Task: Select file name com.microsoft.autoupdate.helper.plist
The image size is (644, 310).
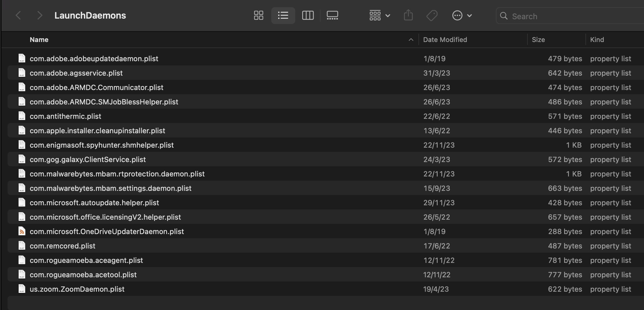Action: point(94,203)
